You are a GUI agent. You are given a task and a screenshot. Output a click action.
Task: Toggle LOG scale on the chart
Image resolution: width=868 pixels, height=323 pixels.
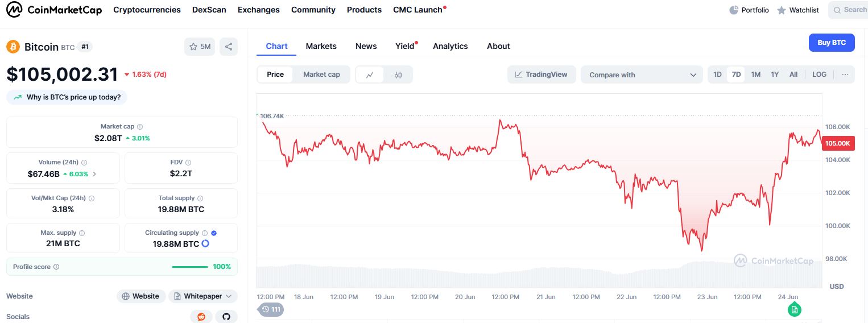[x=819, y=74]
